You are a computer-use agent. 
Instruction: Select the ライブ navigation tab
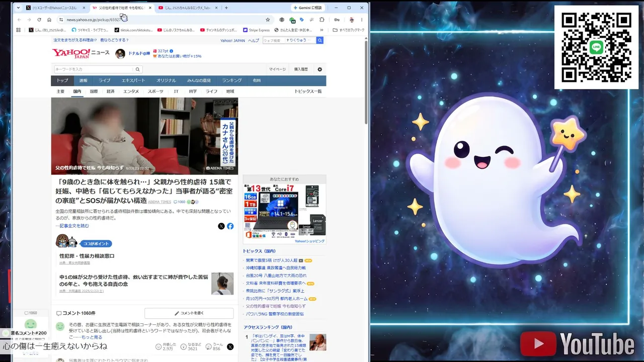click(x=104, y=80)
